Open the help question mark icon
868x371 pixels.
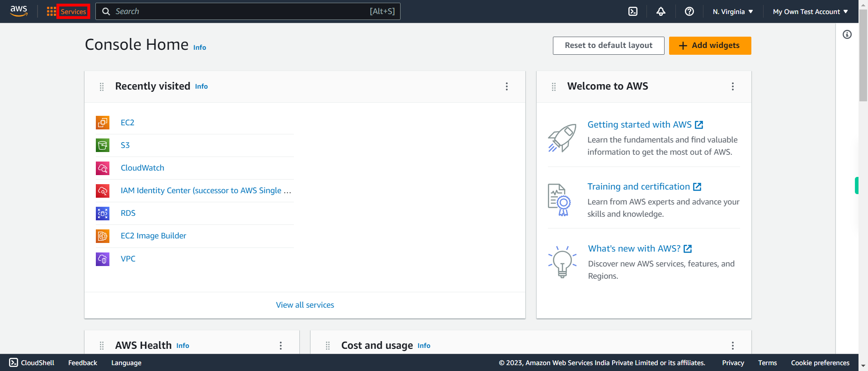[689, 11]
